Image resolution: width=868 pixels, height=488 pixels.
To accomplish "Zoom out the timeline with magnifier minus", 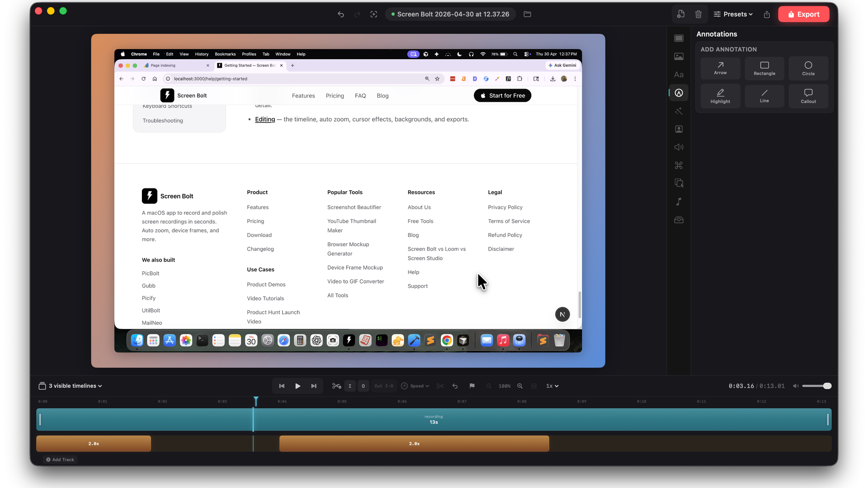I will pos(489,386).
